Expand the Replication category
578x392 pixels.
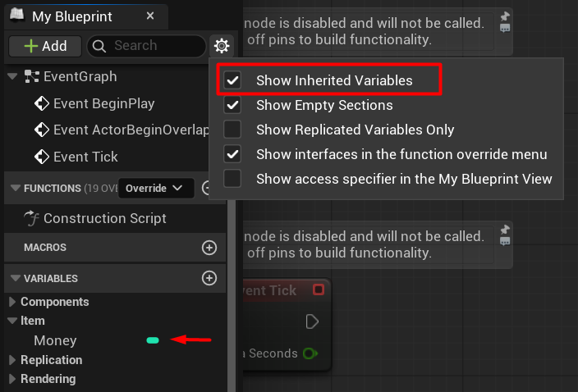coord(12,360)
